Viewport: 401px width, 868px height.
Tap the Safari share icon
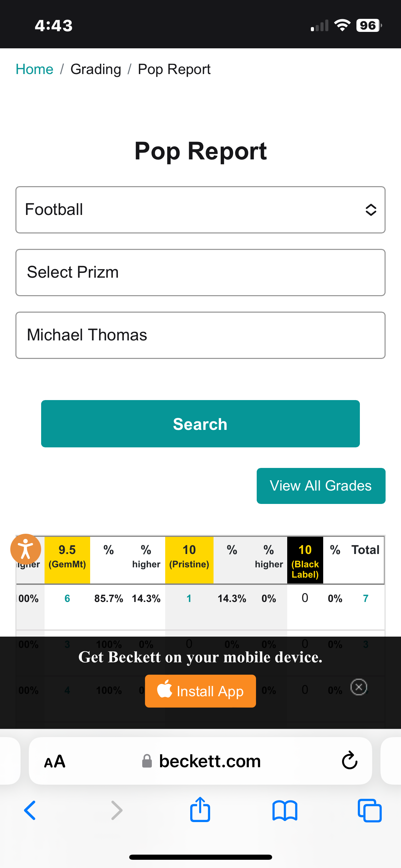(x=200, y=809)
